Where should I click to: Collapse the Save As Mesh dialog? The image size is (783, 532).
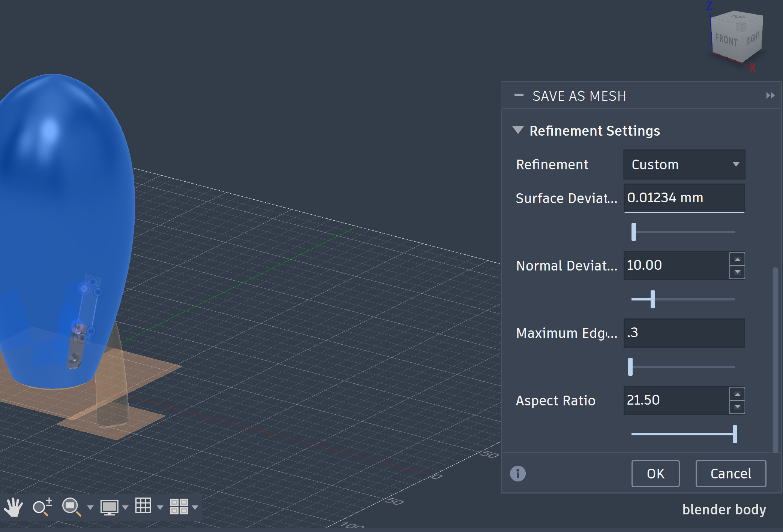[519, 96]
